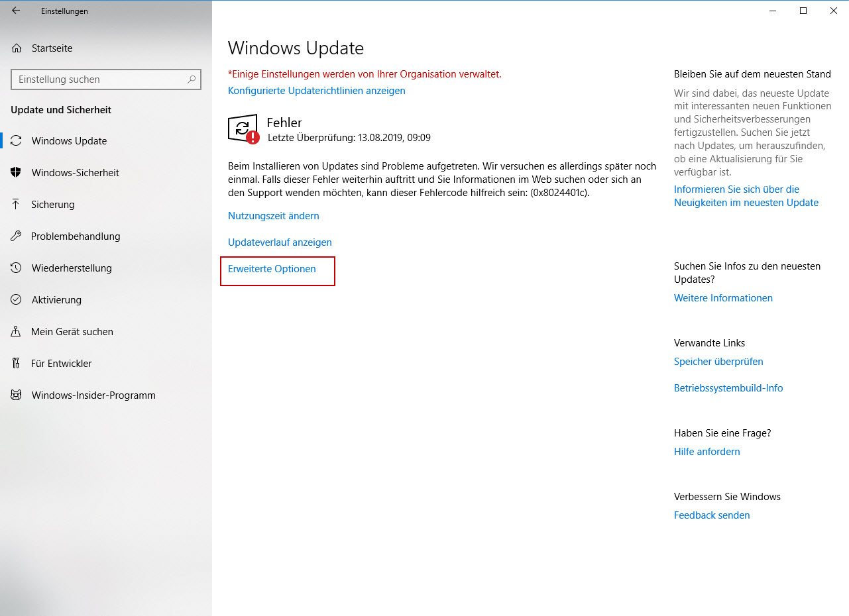This screenshot has width=849, height=616.
Task: Open link about Neuigkeiten im neuesten Update
Action: [746, 196]
